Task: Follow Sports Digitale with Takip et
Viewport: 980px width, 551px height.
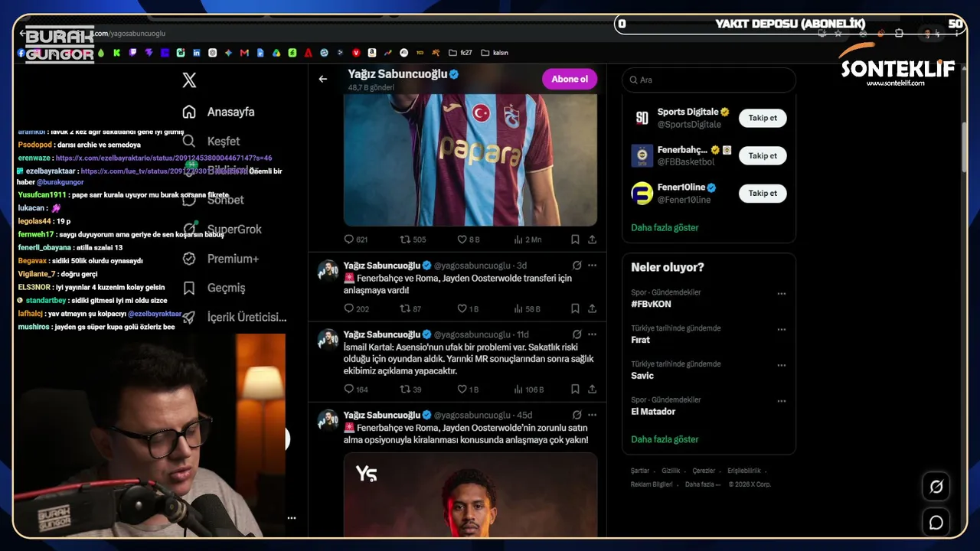Action: click(763, 118)
